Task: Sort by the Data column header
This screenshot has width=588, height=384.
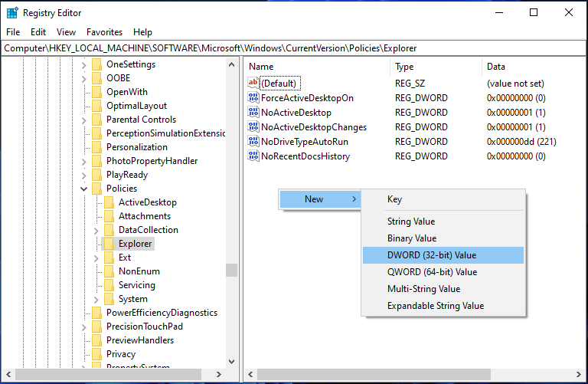Action: coord(534,67)
